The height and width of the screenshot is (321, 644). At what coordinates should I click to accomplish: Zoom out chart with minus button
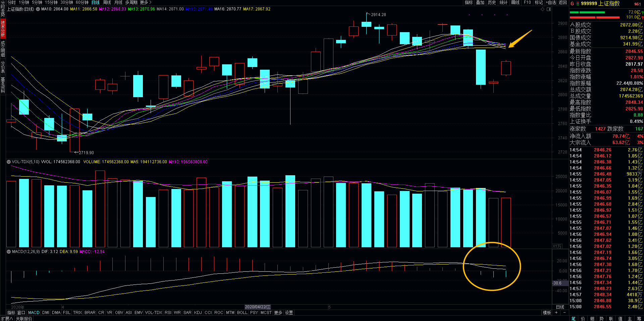565,313
